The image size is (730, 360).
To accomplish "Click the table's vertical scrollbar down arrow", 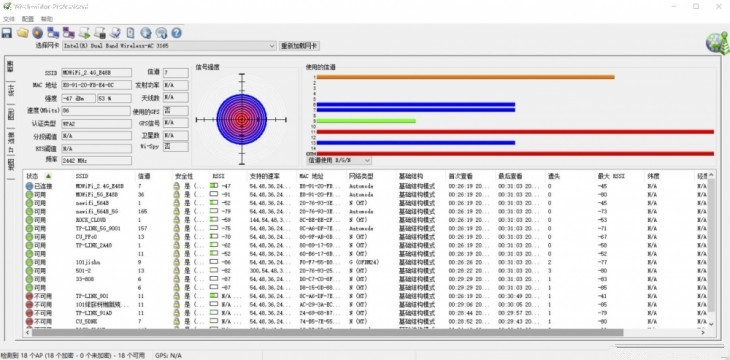I will pos(711,324).
